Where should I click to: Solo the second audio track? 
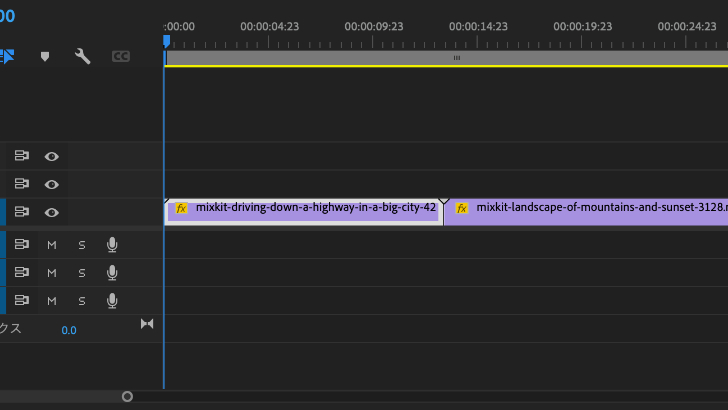[x=82, y=273]
